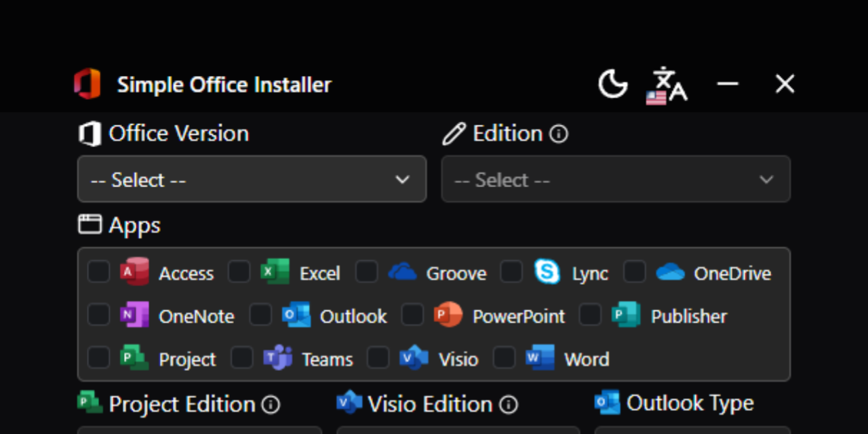This screenshot has width=868, height=434.
Task: Click the pencil icon beside Edition
Action: click(x=454, y=134)
